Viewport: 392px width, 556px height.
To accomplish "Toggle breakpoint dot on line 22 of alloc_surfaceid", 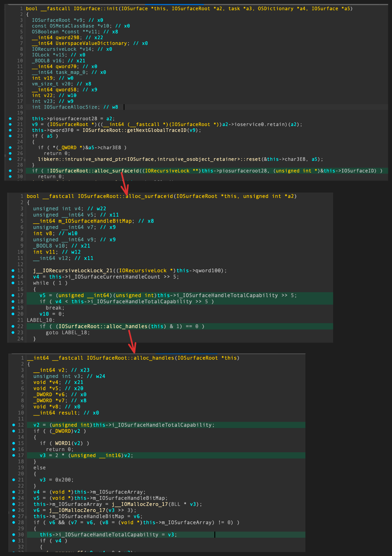I will (13, 326).
